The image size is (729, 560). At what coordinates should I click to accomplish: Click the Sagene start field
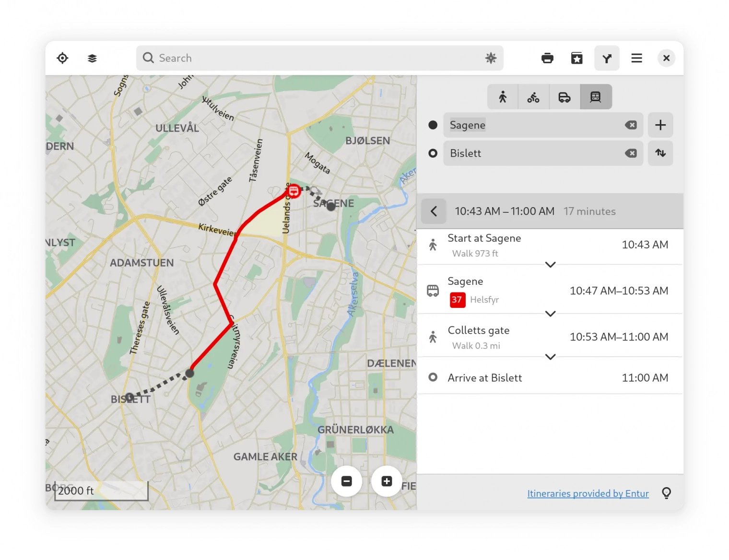coord(543,125)
